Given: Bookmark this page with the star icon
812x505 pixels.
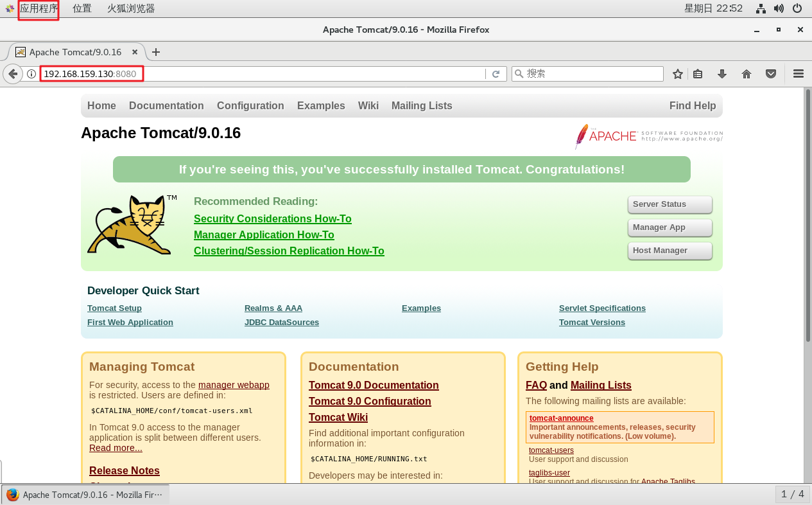Looking at the screenshot, I should coord(678,74).
